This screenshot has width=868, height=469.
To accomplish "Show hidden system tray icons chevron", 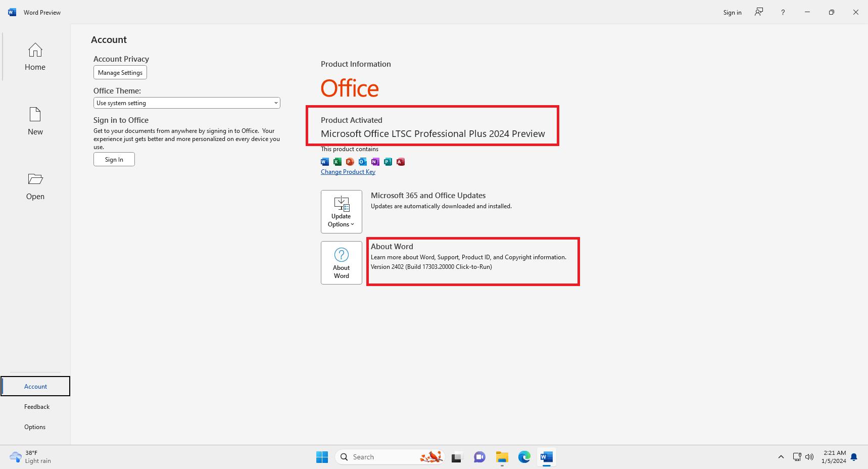I will click(x=781, y=457).
